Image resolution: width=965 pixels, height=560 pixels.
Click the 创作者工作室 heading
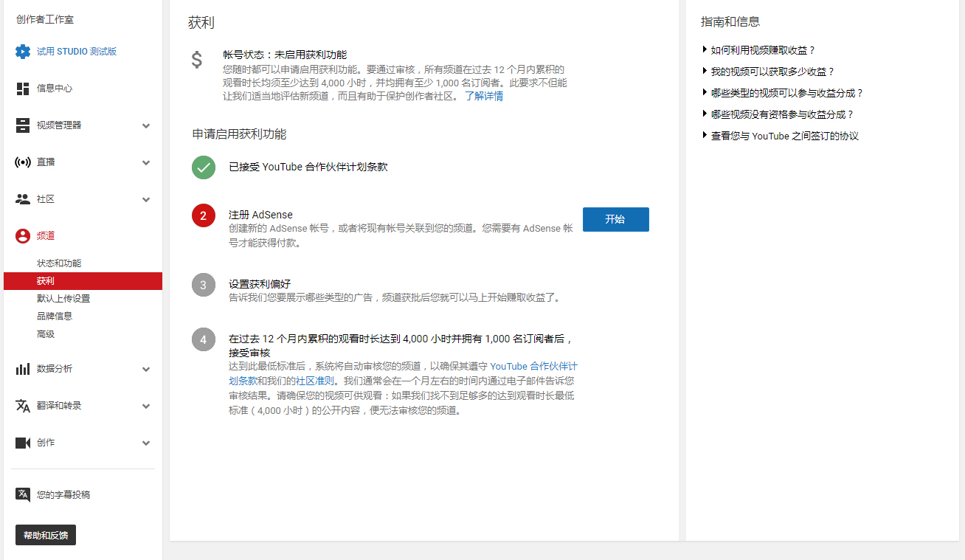click(45, 20)
